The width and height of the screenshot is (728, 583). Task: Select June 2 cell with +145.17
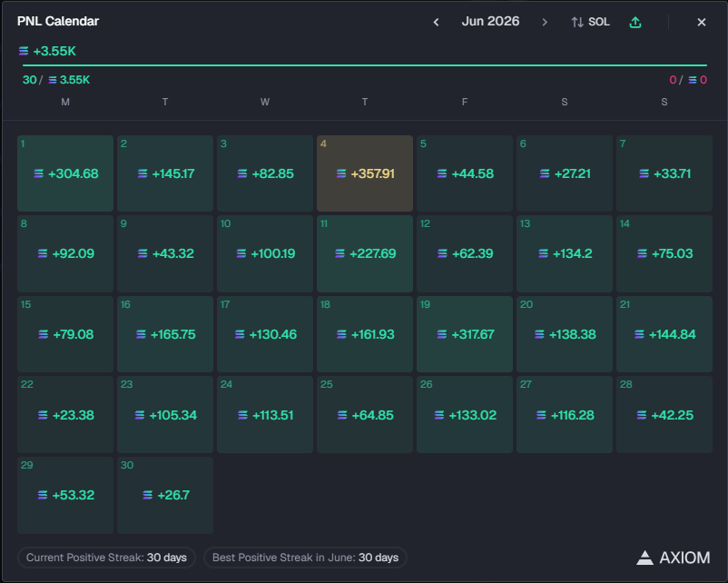[165, 173]
